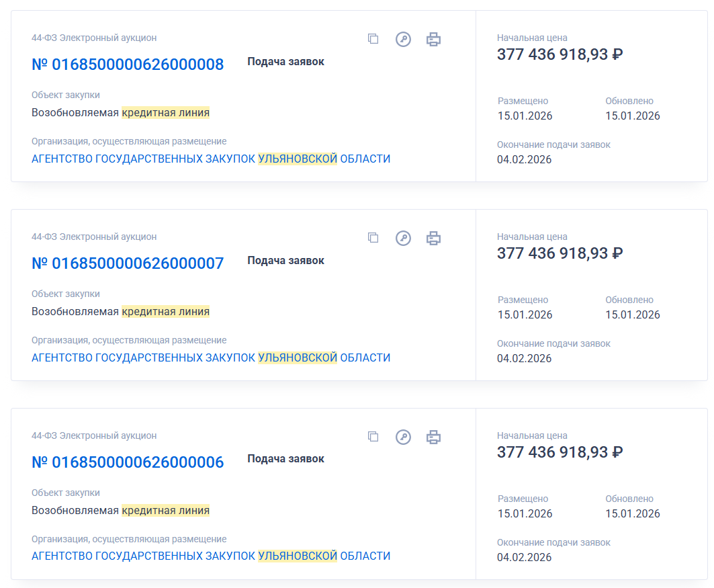Click the documents icon for auction 0168500000626000008
The width and height of the screenshot is (714, 588).
tap(373, 39)
